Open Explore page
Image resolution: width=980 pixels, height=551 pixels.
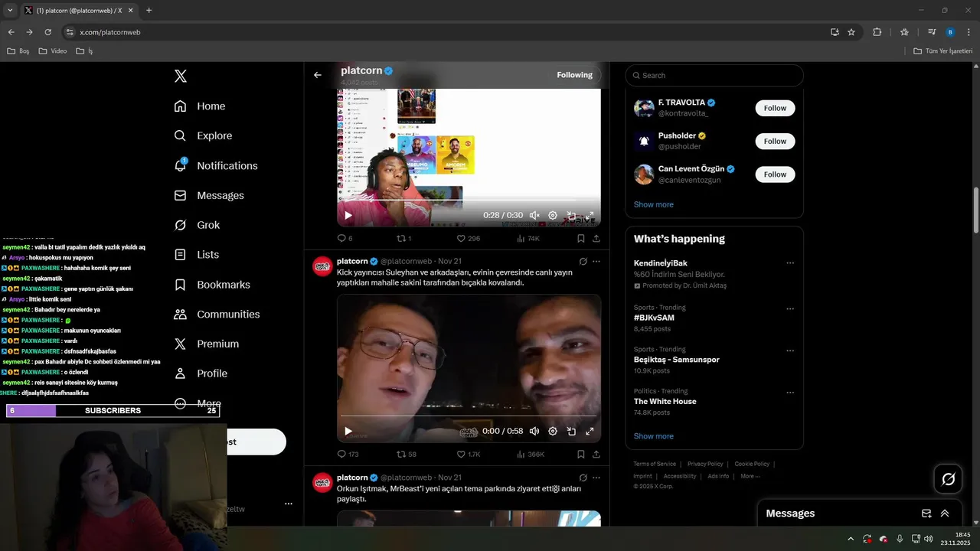(203, 135)
